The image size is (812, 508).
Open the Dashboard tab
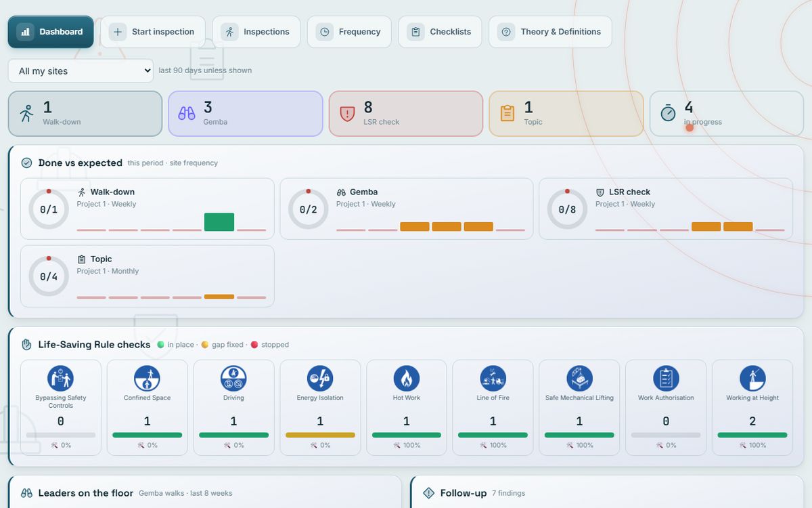pyautogui.click(x=51, y=32)
